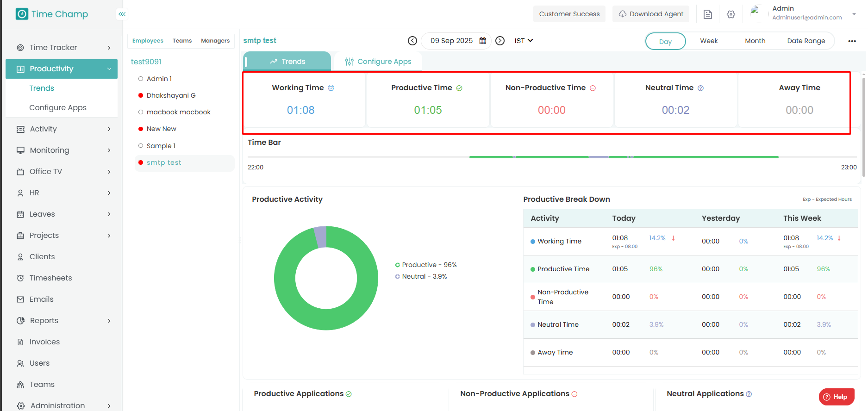The width and height of the screenshot is (868, 411).
Task: Click the Customer Success button
Action: (569, 14)
